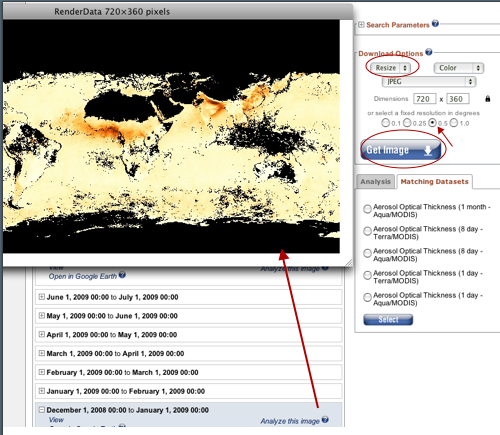Open help icon next to Download Options

click(x=429, y=52)
